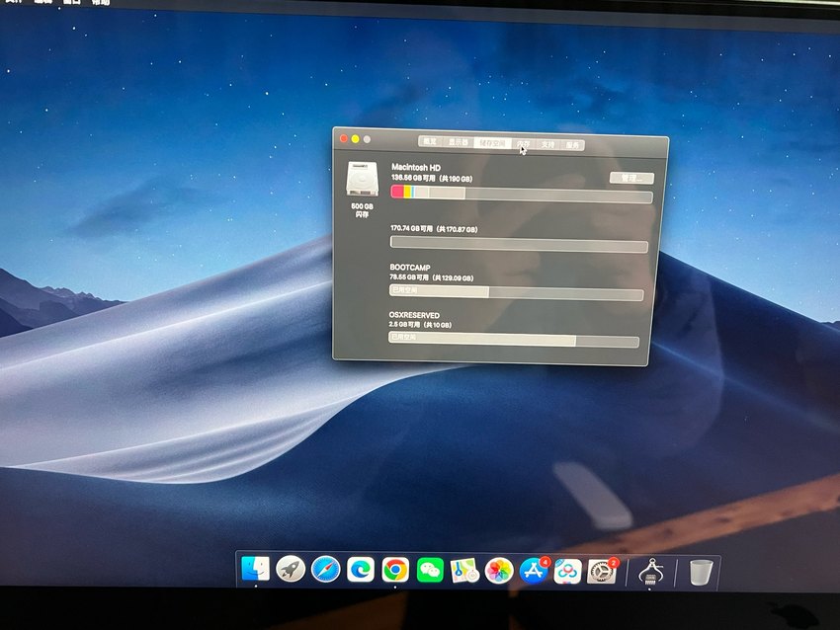The width and height of the screenshot is (840, 630).
Task: Click the text 2.5 GB 可用
Action: tap(404, 324)
